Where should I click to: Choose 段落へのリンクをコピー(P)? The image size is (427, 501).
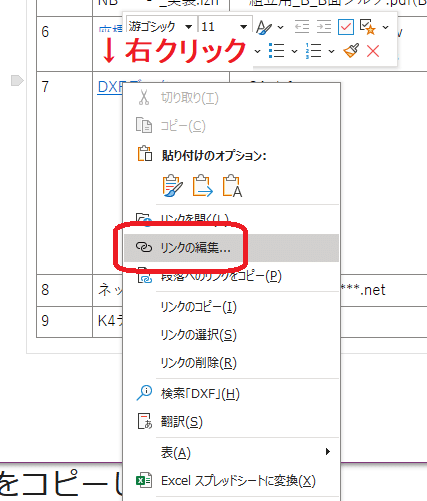231,276
